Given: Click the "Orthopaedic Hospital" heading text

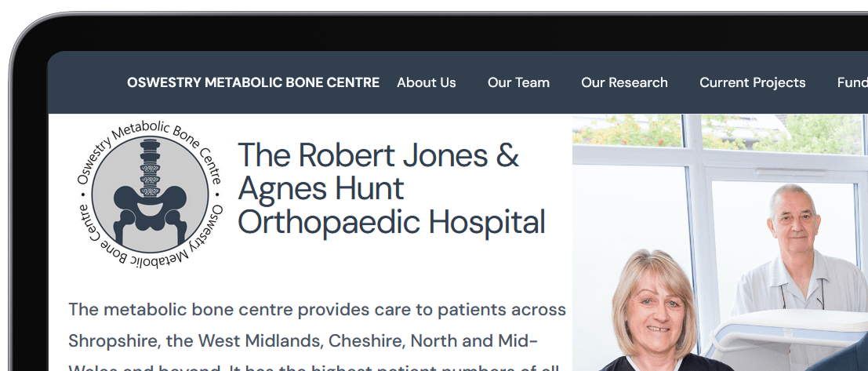Looking at the screenshot, I should tap(390, 222).
